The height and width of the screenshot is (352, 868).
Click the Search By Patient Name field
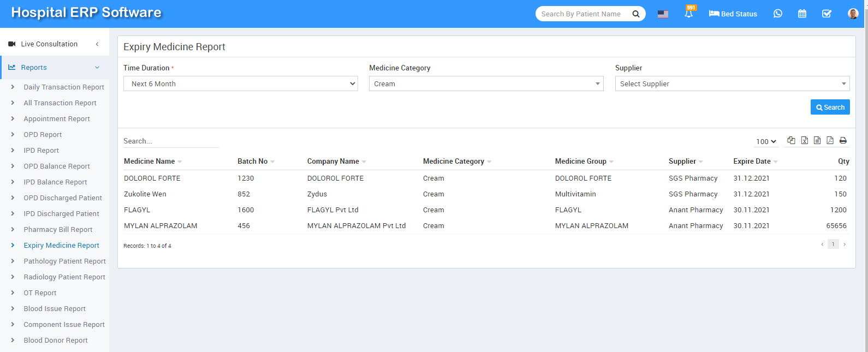tap(582, 14)
